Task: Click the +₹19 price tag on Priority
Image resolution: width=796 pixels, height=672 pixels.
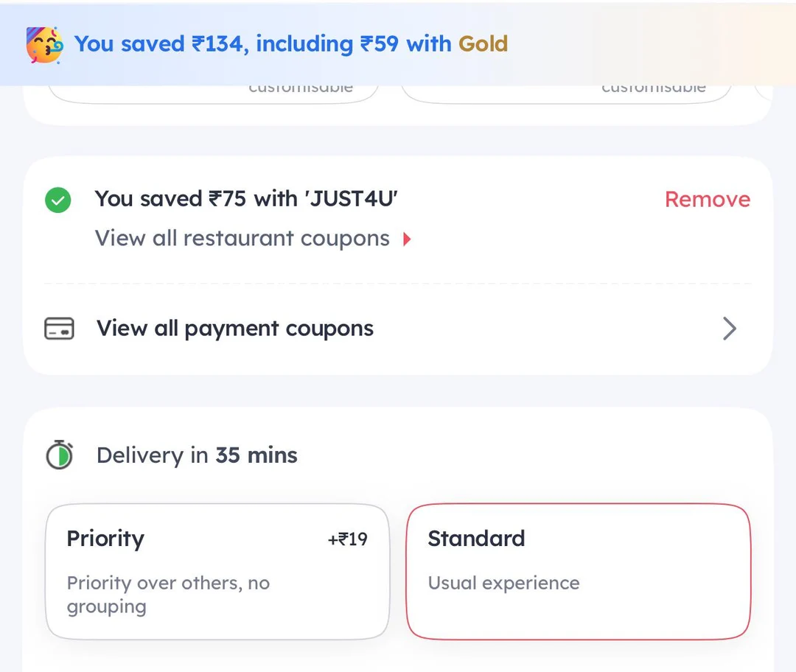Action: pos(347,539)
